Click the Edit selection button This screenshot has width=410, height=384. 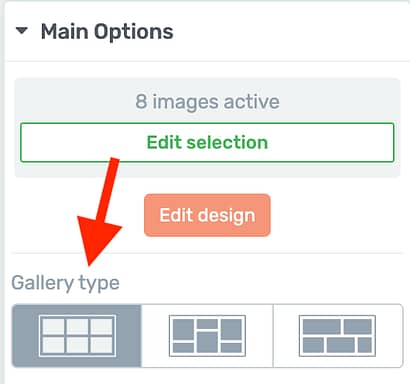coord(207,143)
